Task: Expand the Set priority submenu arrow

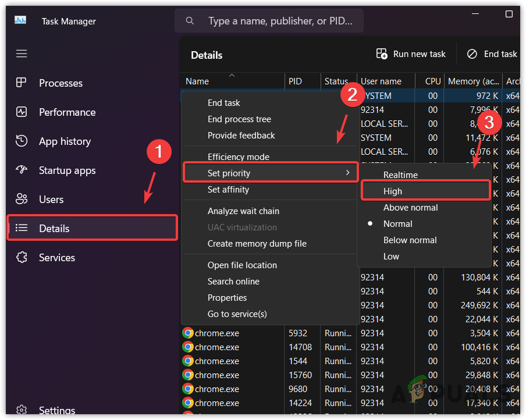Action: 348,173
